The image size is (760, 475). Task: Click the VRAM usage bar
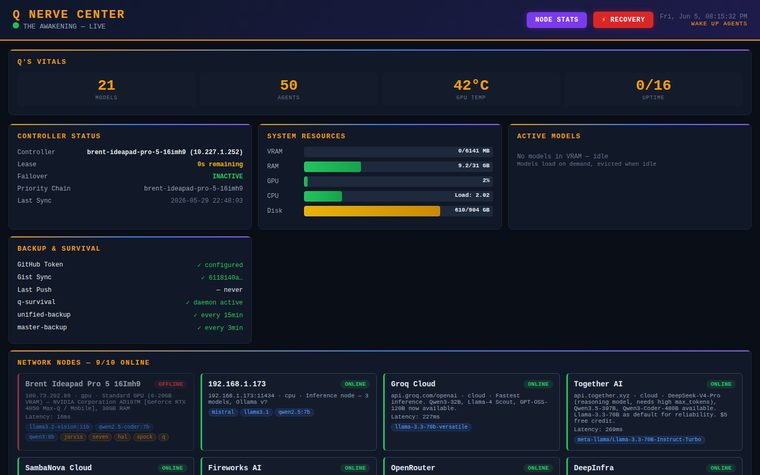pos(398,151)
